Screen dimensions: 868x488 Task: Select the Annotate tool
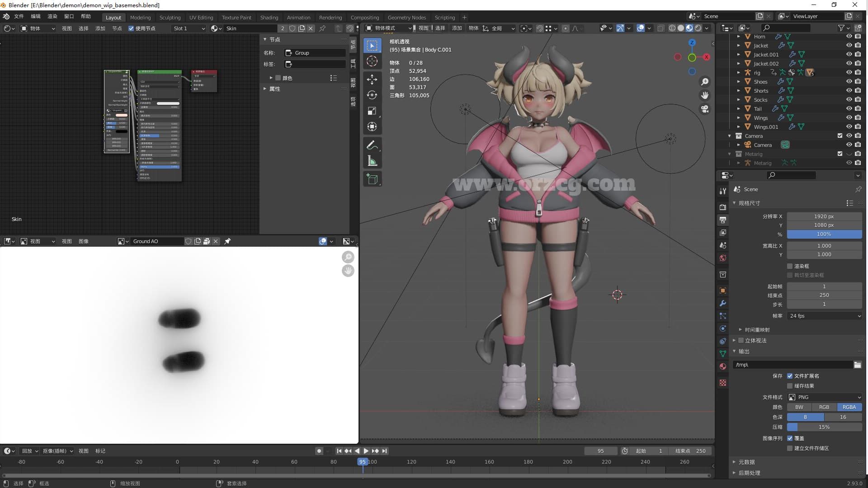372,145
